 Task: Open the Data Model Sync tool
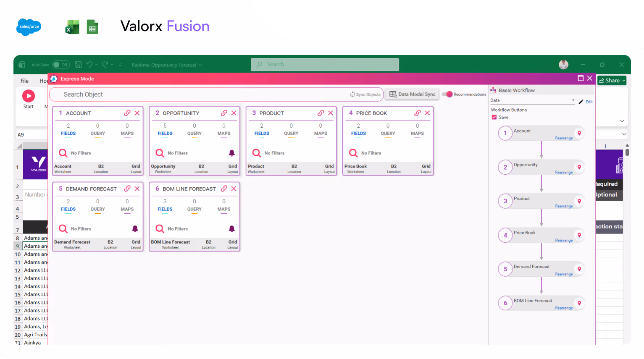coord(411,94)
